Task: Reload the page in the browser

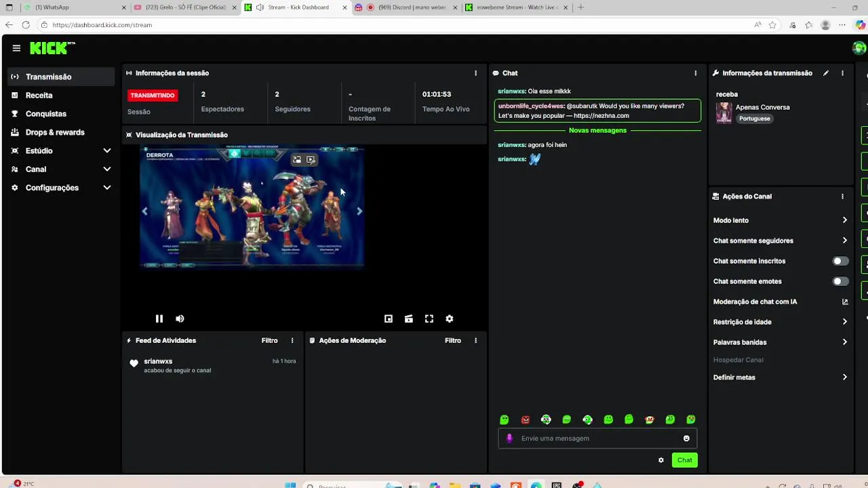Action: pyautogui.click(x=26, y=25)
